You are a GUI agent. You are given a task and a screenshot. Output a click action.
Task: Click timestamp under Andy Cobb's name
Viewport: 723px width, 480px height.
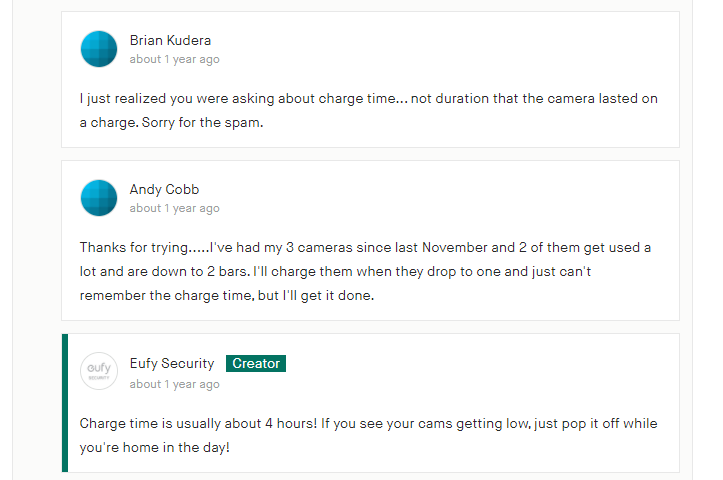(x=174, y=208)
